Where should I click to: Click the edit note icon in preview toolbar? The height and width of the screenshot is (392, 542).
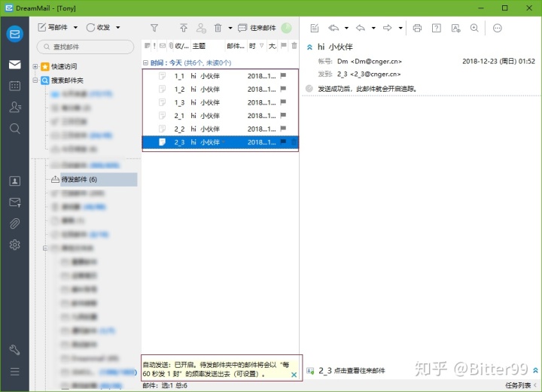(x=314, y=28)
